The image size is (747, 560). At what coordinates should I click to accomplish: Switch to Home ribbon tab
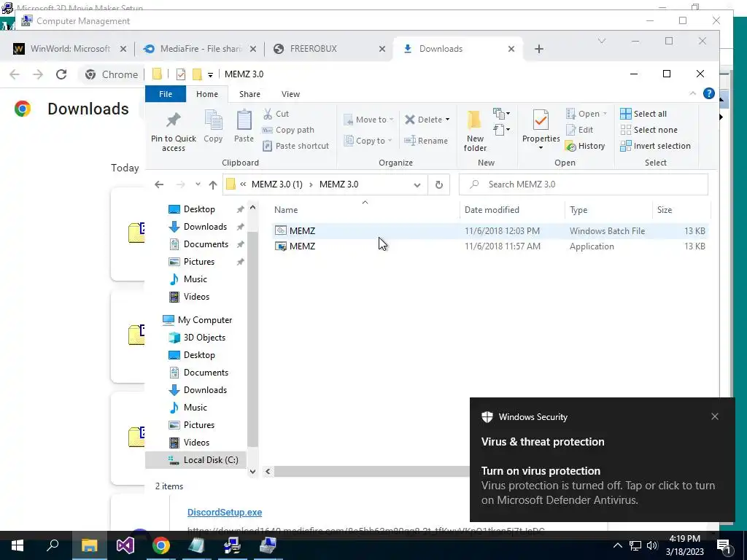(x=206, y=94)
